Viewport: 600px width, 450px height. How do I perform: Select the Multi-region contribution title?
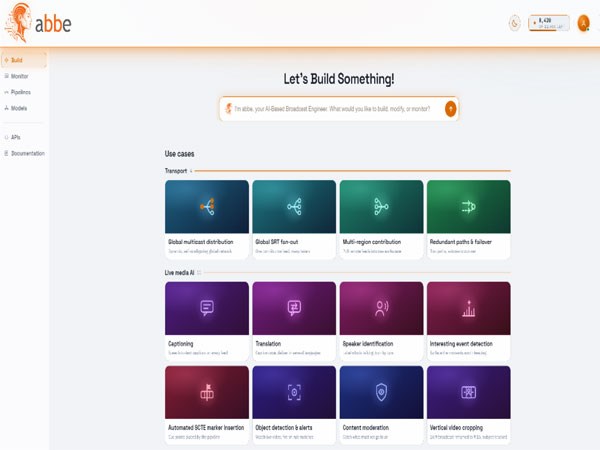[372, 242]
